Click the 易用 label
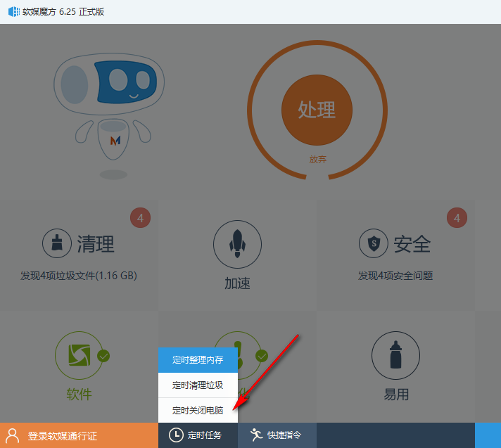 click(x=396, y=395)
